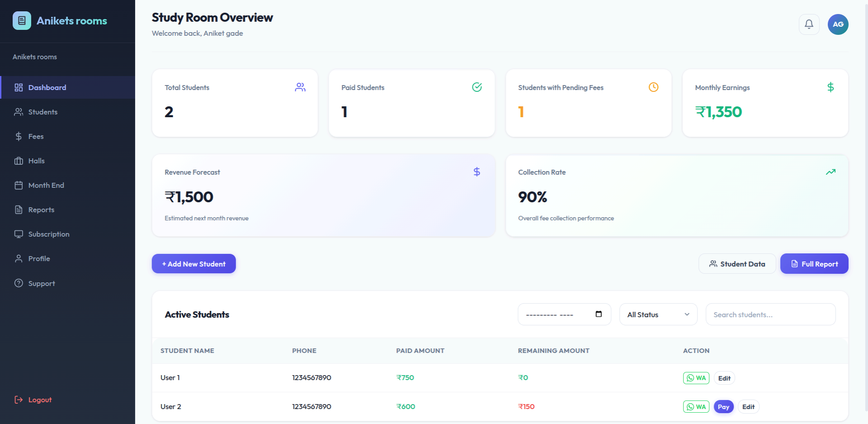Click the Student Name column header
This screenshot has height=424, width=868.
coord(187,351)
